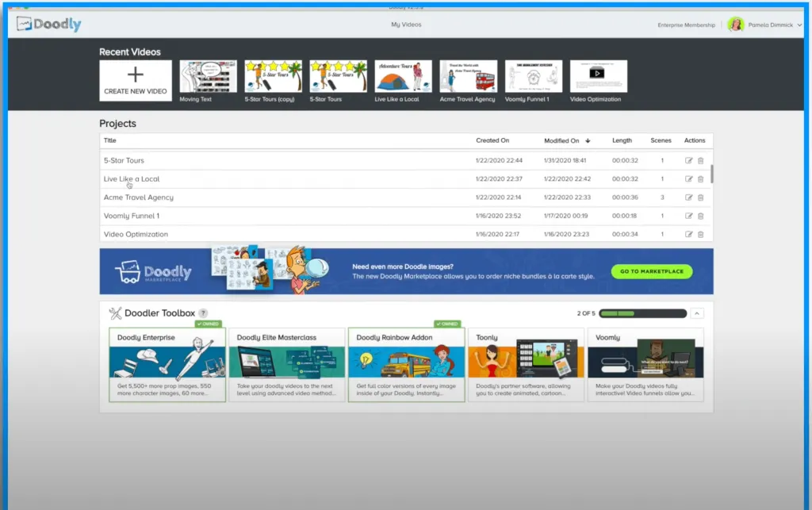
Task: Edit the Video Optimization project
Action: tap(689, 234)
